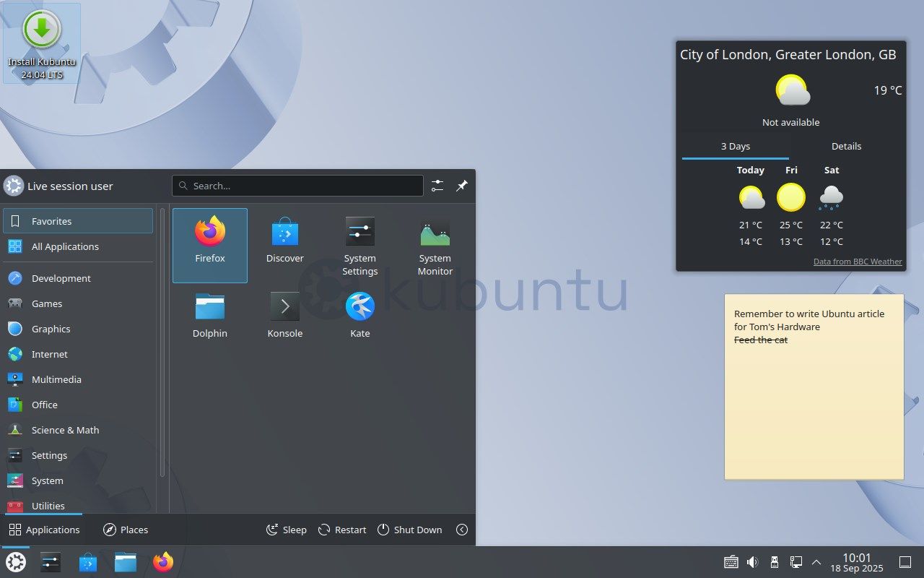This screenshot has width=924, height=578.
Task: Switch to the Applications tab in launcher
Action: click(x=44, y=530)
